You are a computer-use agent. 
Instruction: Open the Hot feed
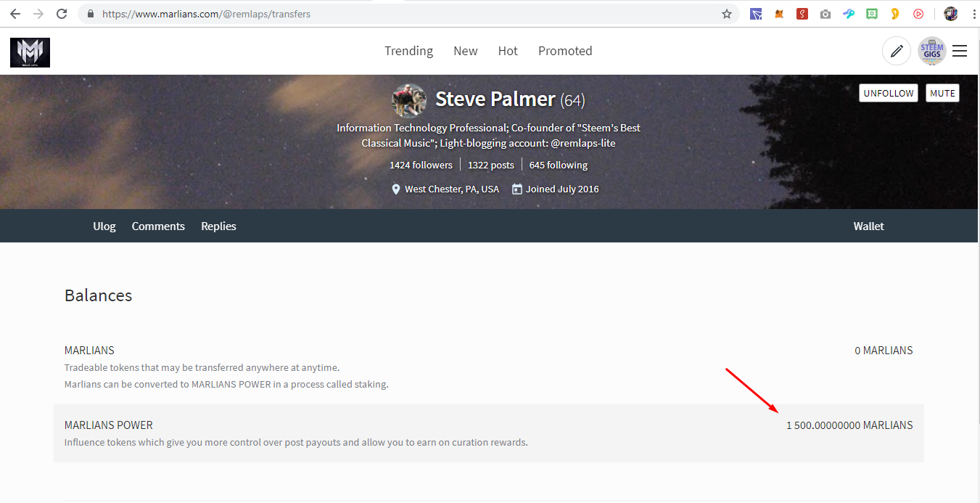pyautogui.click(x=508, y=51)
